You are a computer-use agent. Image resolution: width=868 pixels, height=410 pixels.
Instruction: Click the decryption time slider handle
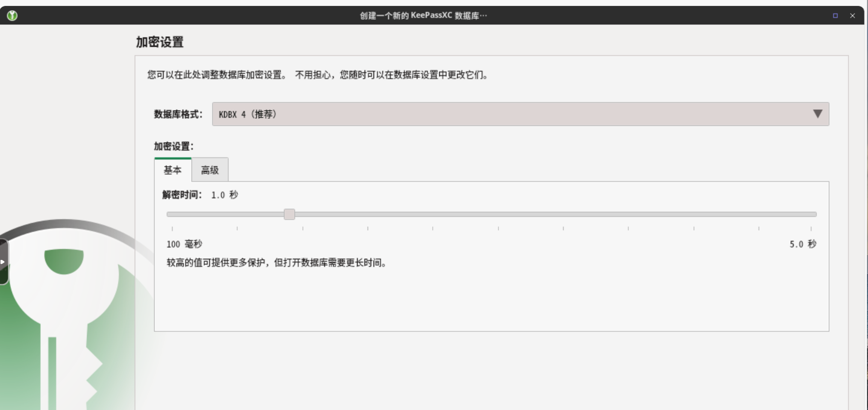289,214
